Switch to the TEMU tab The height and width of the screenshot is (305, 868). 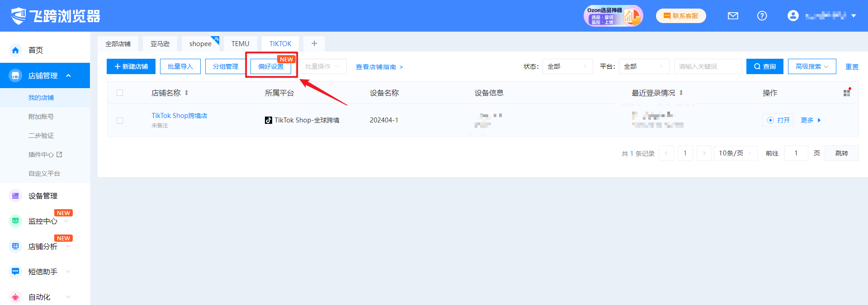coord(240,44)
